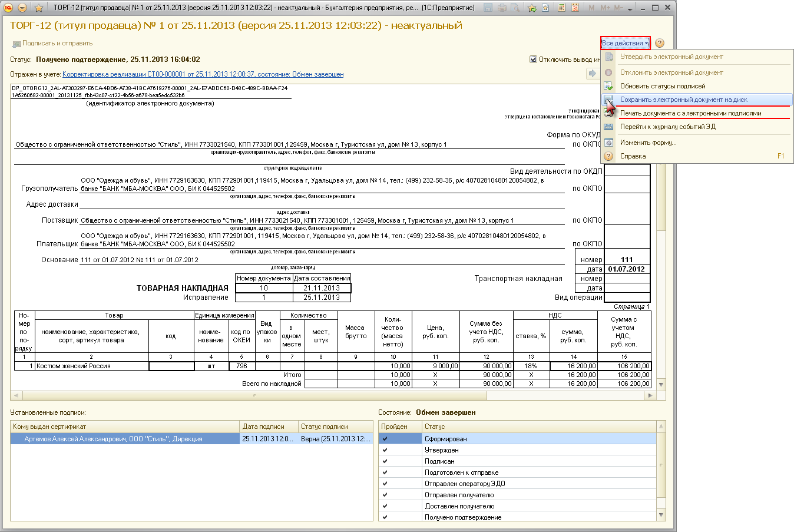Open Справка from the actions menu

[633, 156]
